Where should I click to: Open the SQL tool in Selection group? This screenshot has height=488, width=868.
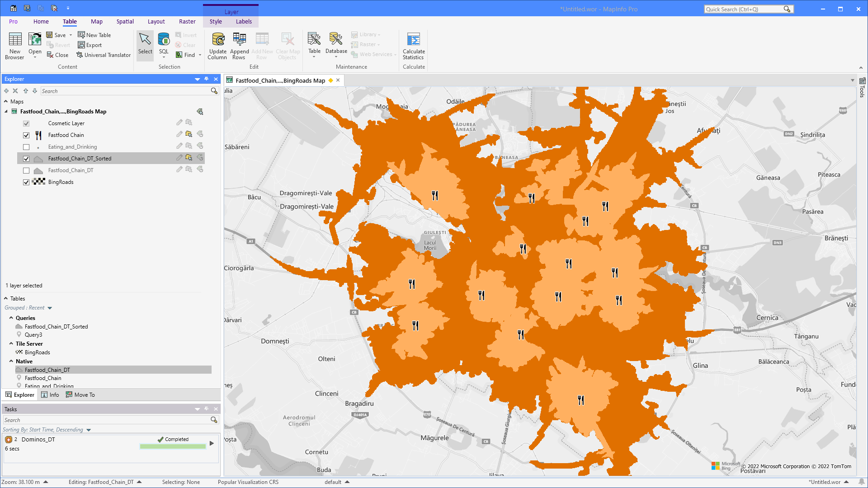click(x=163, y=45)
